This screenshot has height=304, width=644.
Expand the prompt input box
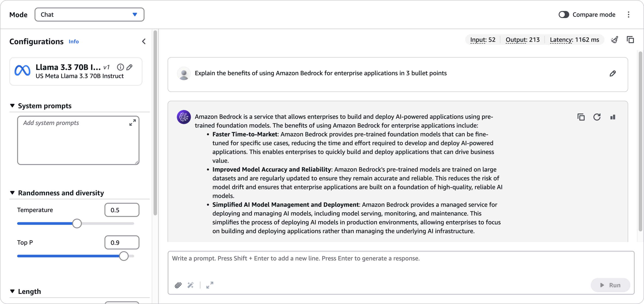pyautogui.click(x=210, y=285)
